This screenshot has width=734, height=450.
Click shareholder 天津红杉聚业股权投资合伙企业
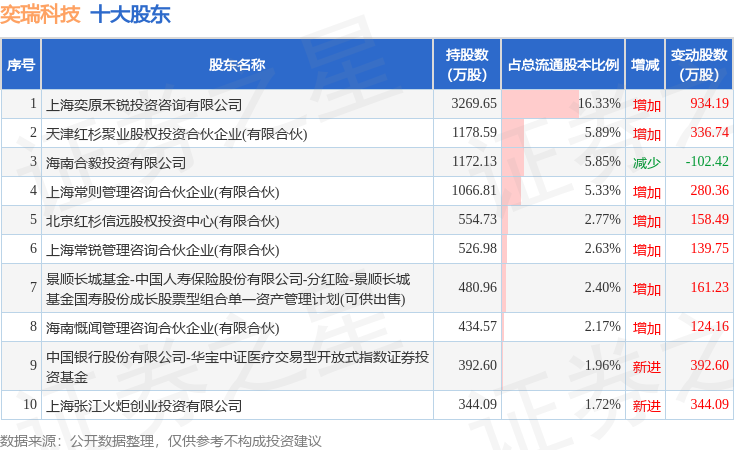(176, 134)
